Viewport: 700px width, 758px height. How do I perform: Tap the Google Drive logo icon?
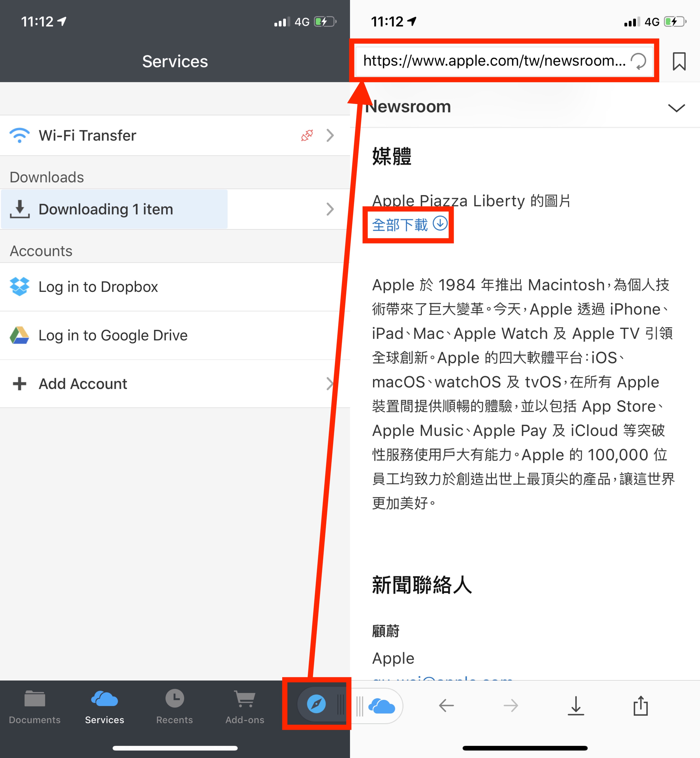pos(20,335)
